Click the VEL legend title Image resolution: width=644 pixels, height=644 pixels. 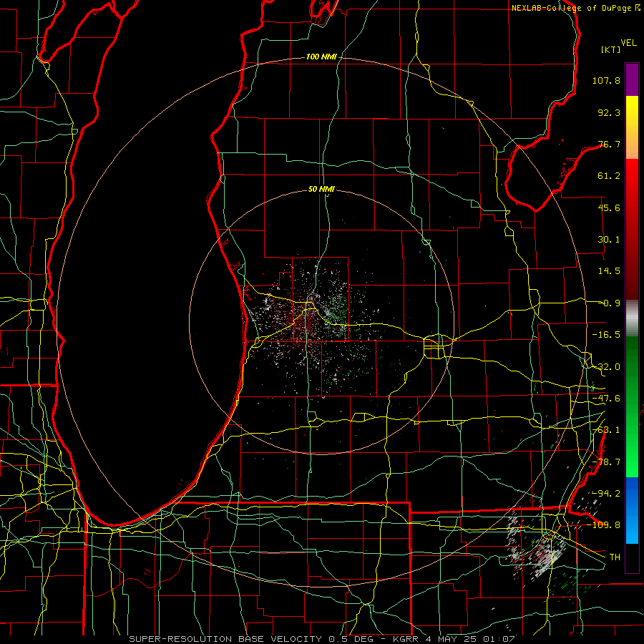(628, 42)
